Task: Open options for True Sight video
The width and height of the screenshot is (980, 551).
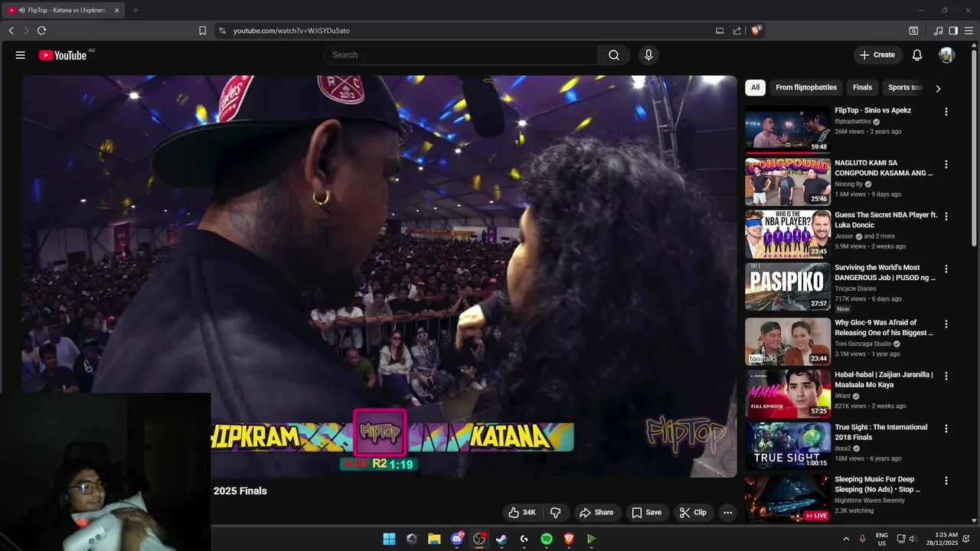Action: tap(946, 429)
